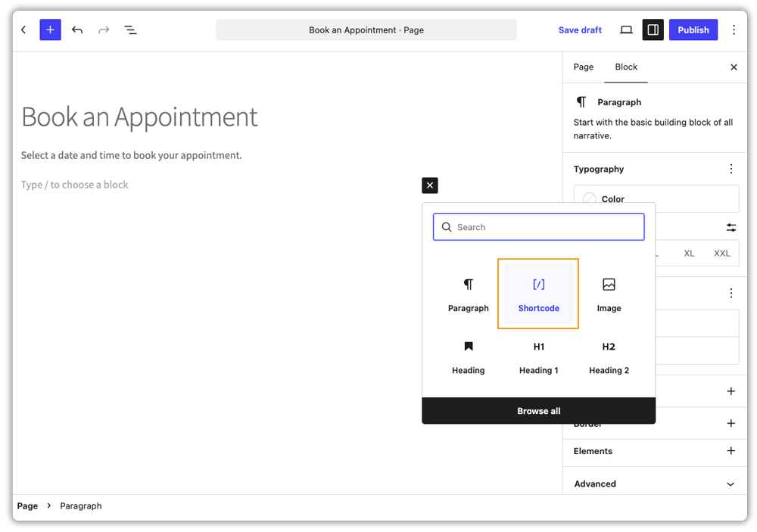
Task: Close the settings sidebar
Action: (734, 67)
